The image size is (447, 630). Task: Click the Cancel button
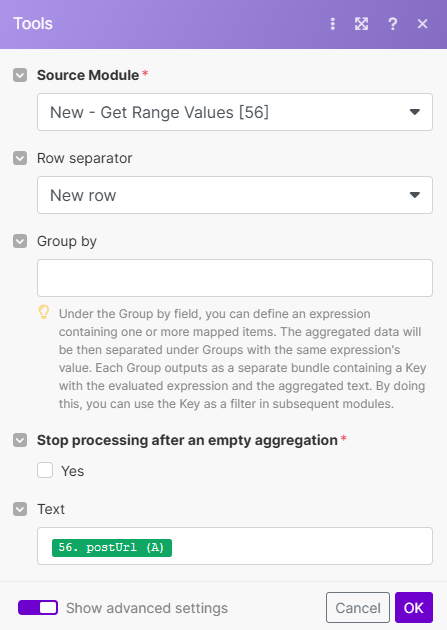click(x=358, y=608)
